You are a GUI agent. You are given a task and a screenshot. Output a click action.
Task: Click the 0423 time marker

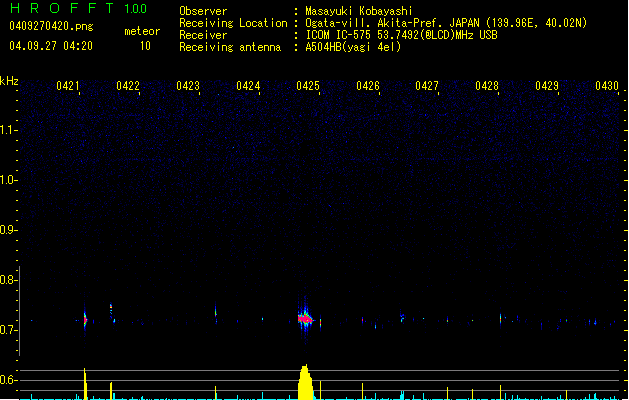pos(188,86)
